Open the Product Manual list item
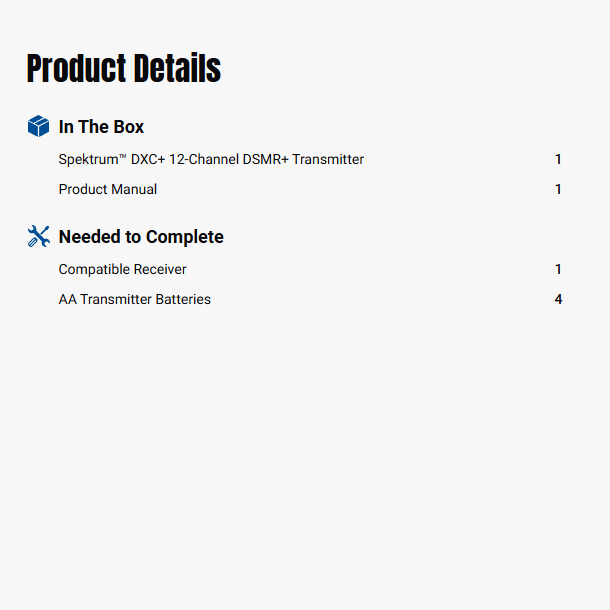The image size is (610, 610). [108, 189]
